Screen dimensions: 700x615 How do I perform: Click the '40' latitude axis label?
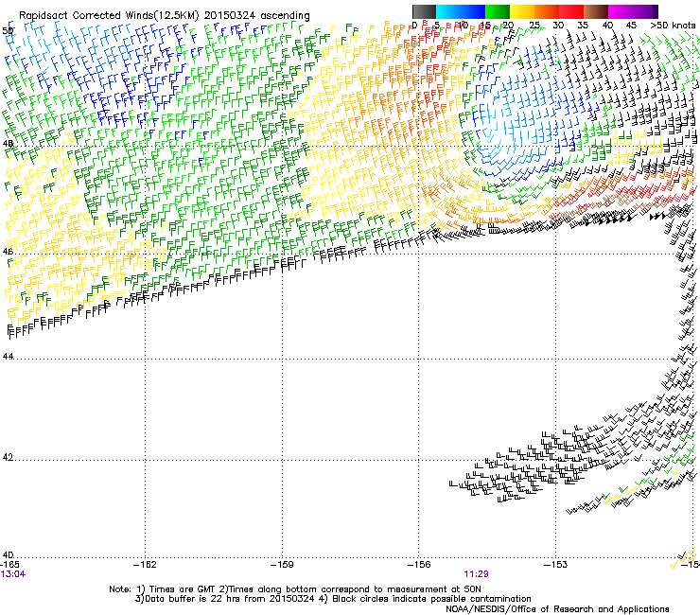click(x=8, y=555)
